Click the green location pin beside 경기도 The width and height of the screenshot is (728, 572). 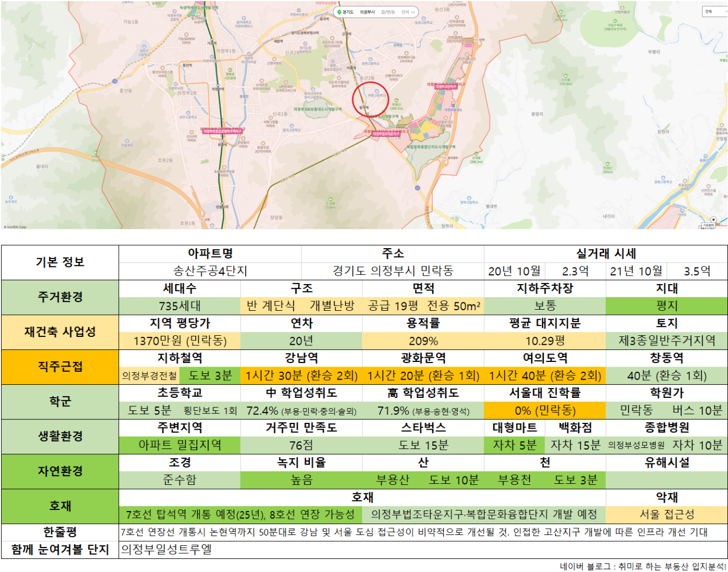point(339,12)
